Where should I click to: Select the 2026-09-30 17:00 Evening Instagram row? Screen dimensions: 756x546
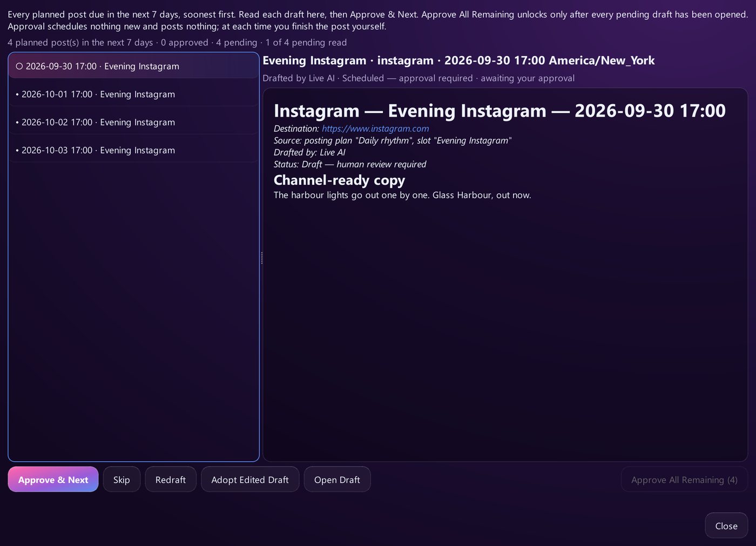coord(133,66)
